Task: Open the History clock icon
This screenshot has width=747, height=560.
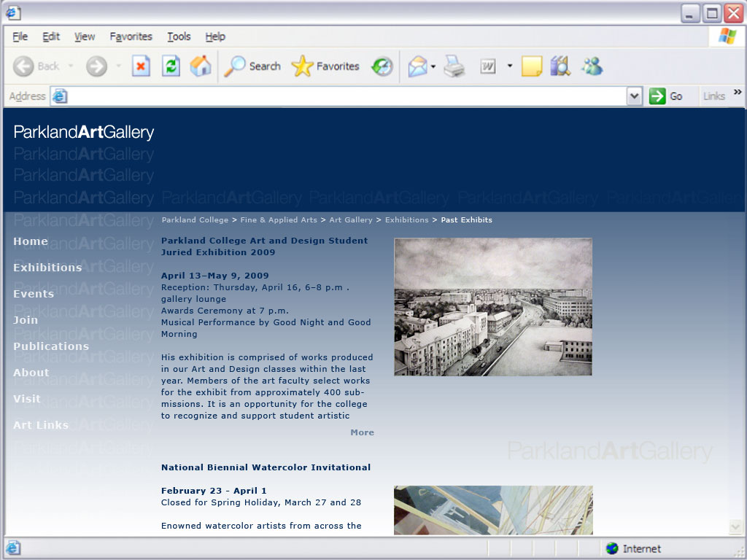Action: 382,66
